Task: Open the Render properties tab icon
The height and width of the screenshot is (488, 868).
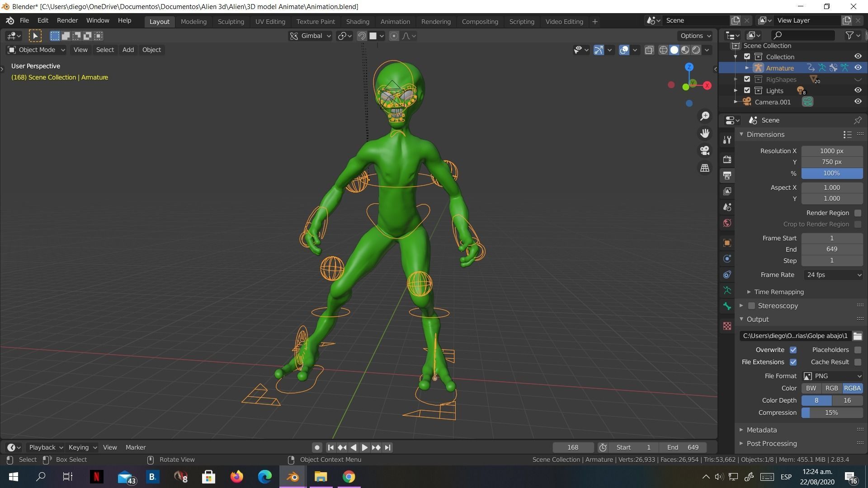Action: [x=727, y=160]
